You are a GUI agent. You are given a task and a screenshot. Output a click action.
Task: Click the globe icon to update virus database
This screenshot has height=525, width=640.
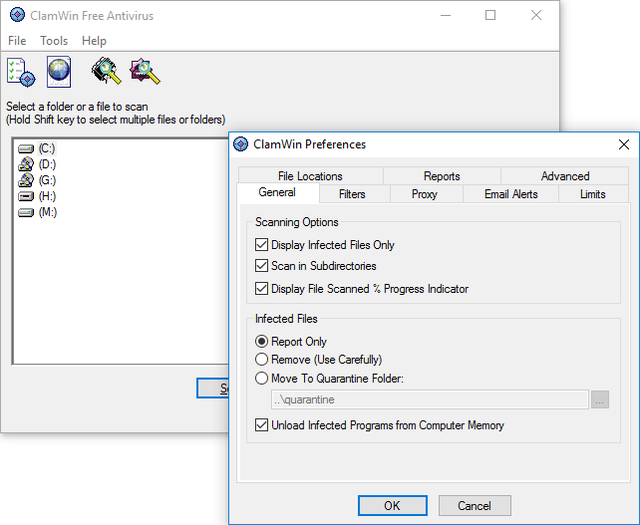pyautogui.click(x=59, y=72)
